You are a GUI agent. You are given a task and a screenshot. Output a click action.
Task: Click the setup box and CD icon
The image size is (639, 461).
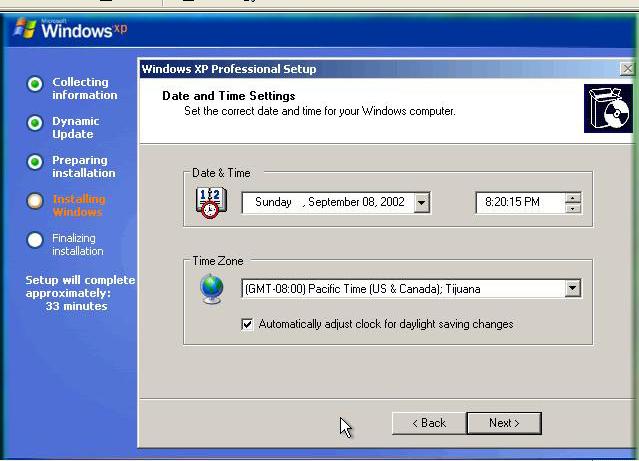(x=608, y=109)
